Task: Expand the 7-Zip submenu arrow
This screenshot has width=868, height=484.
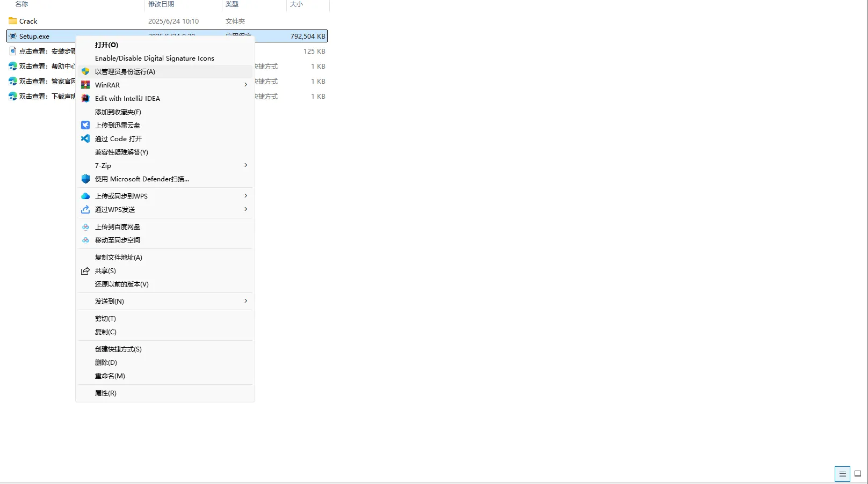Action: (x=245, y=165)
